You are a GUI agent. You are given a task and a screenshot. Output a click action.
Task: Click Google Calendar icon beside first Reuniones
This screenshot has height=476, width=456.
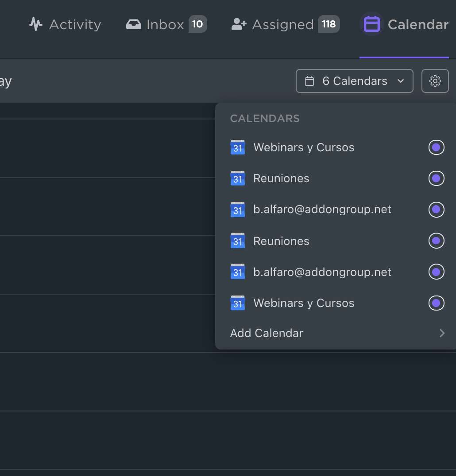point(238,178)
